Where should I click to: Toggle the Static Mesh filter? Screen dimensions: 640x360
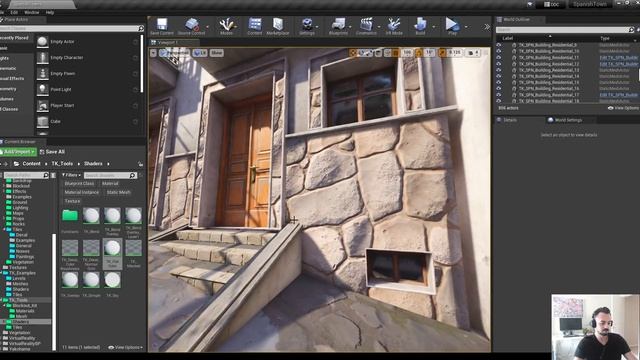click(118, 192)
